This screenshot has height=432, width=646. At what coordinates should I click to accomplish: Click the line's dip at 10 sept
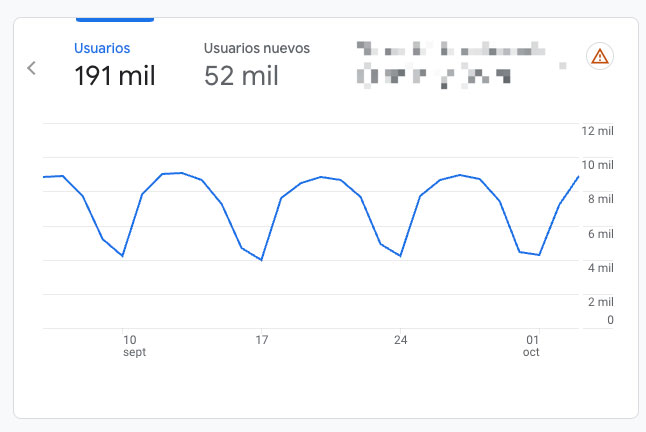point(123,256)
